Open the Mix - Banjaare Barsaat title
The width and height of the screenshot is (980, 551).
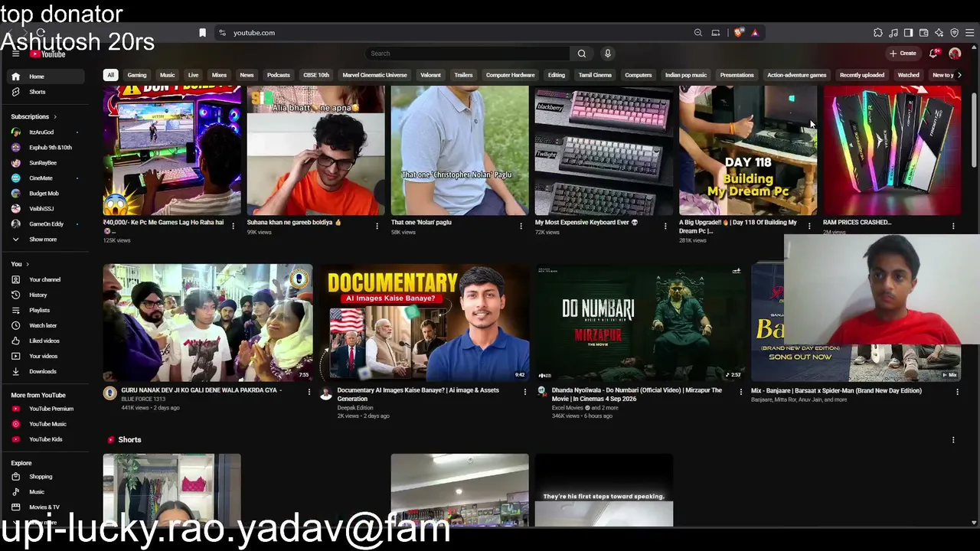[x=836, y=390]
